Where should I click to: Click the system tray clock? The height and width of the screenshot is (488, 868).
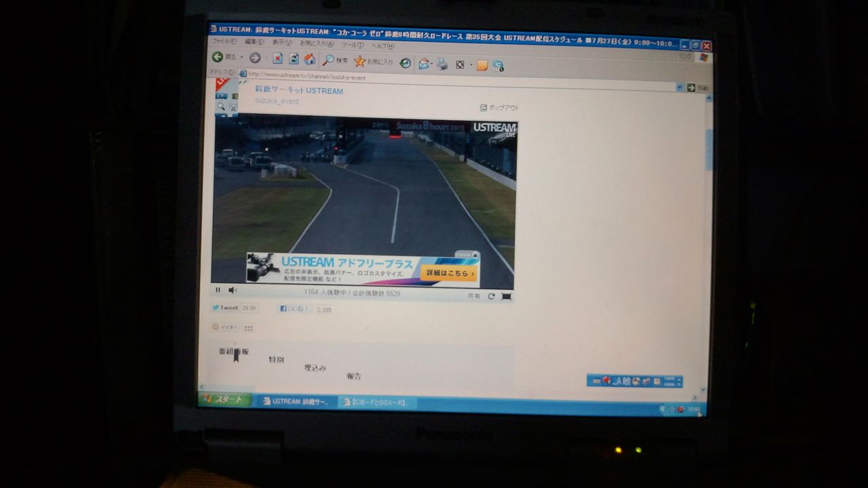tap(694, 409)
